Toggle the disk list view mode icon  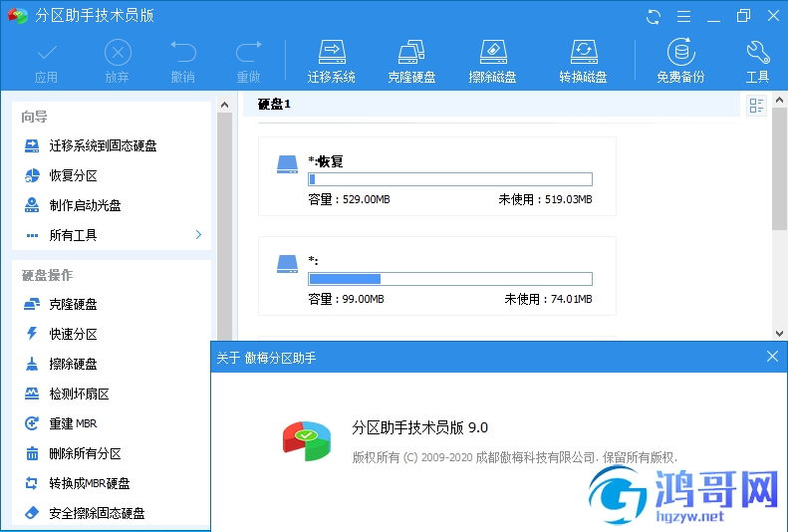point(756,106)
